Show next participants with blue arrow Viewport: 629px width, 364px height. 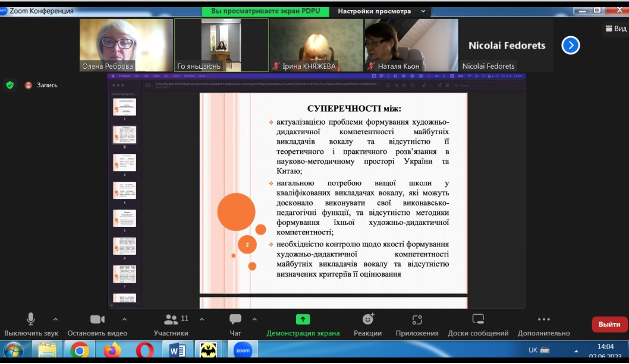[570, 45]
